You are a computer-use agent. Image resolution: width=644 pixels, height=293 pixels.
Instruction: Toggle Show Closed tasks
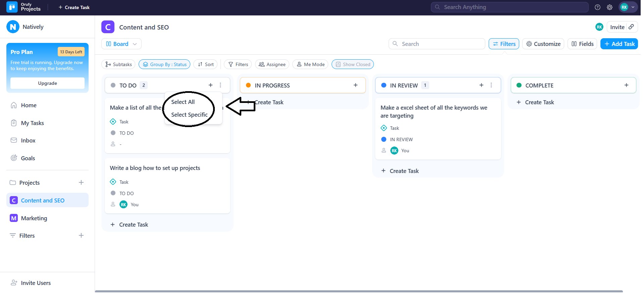(352, 64)
